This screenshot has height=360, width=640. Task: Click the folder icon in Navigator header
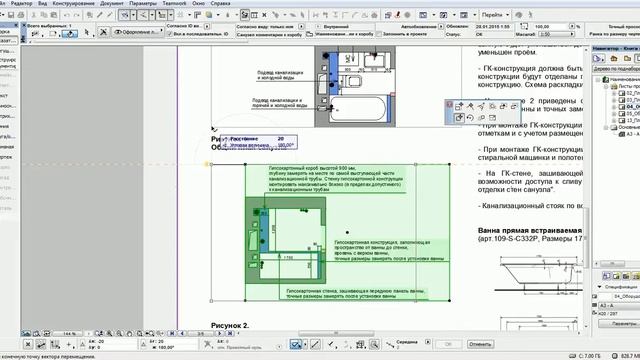[x=627, y=59]
